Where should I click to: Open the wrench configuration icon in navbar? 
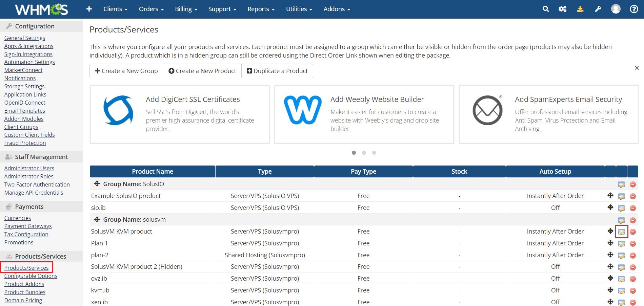click(x=598, y=9)
